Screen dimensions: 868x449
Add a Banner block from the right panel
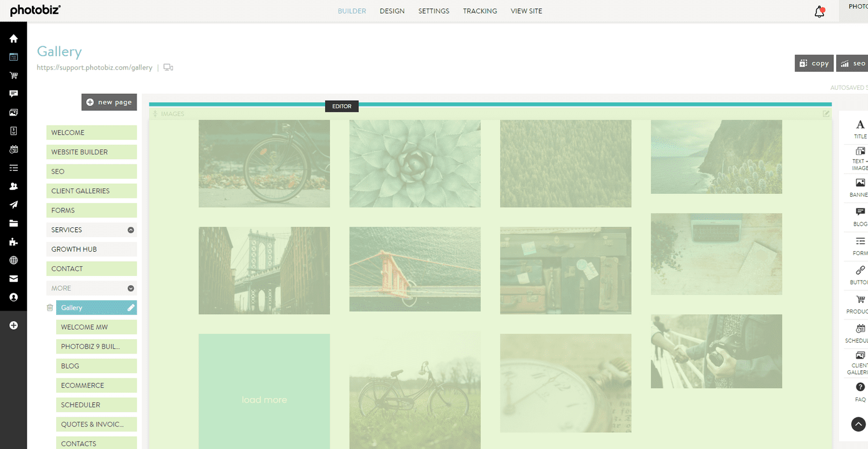(x=859, y=183)
